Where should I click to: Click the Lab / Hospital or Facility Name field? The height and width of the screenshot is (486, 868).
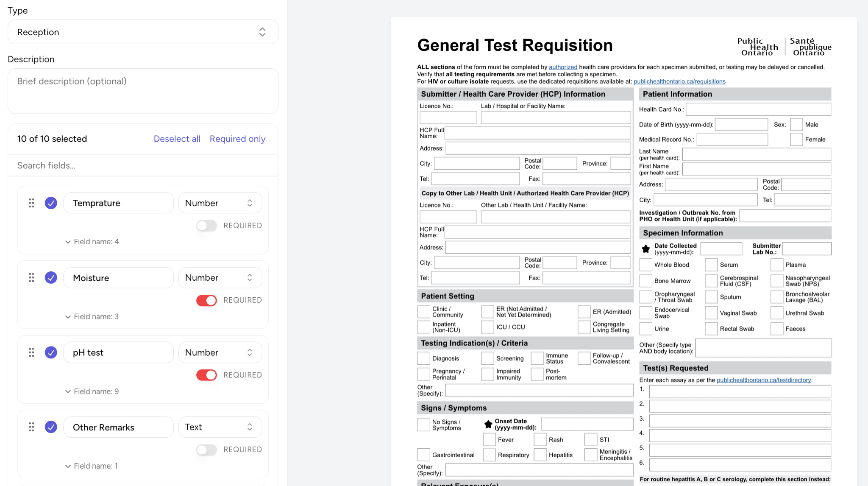point(556,117)
